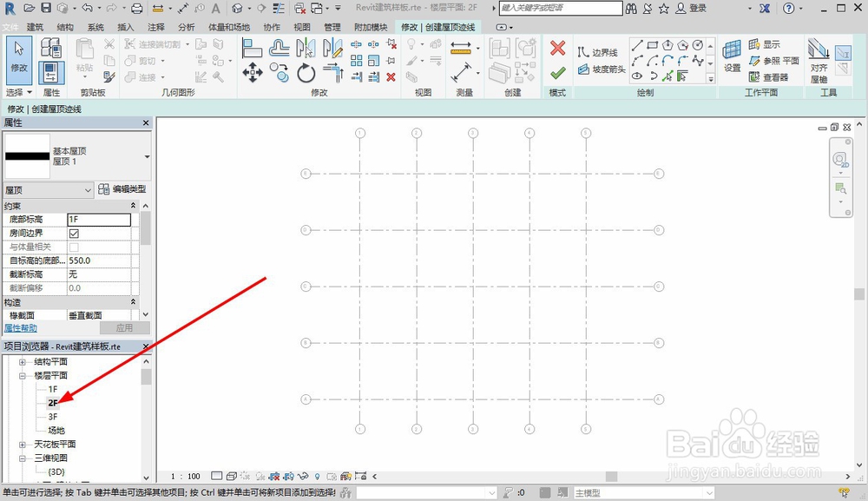Open the 3F floor plan in browser
868x501 pixels.
click(x=53, y=417)
